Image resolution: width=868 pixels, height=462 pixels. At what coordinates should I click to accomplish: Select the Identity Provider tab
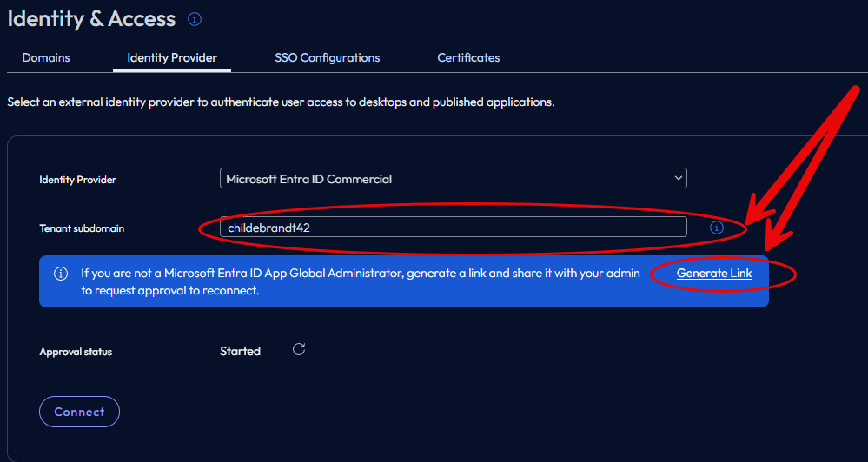point(172,58)
